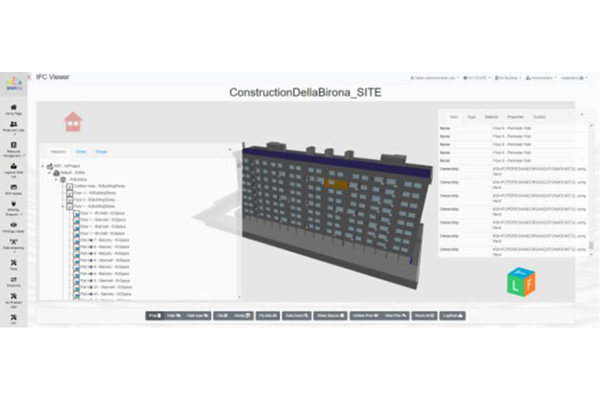Click the IfcBuilding globe node icon
Viewport: 600px width, 400px height.
point(63,179)
